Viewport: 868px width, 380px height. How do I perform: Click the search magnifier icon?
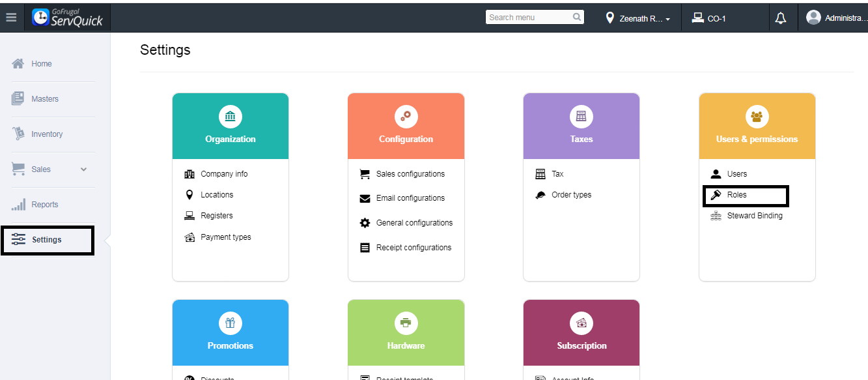[577, 18]
